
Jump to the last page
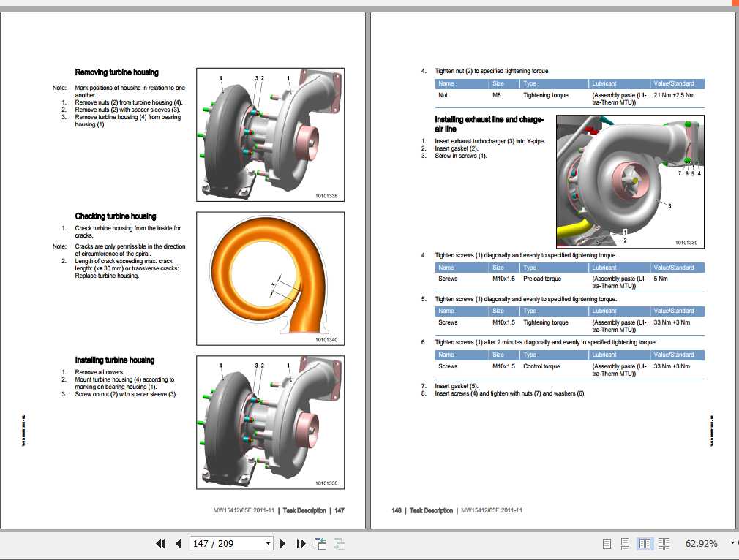[301, 543]
